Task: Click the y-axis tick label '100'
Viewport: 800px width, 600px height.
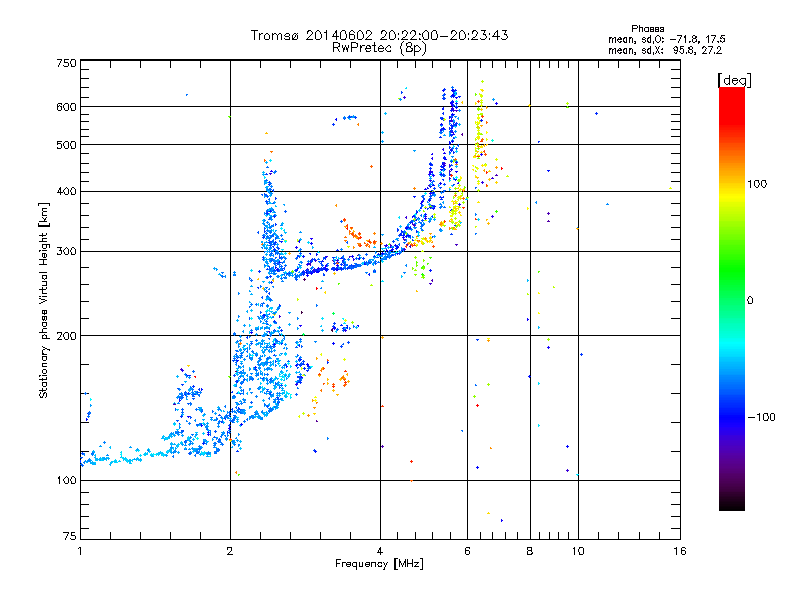Action: (67, 480)
